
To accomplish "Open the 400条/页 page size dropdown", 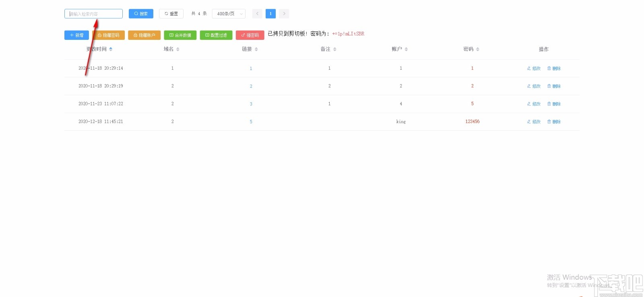I will (229, 14).
